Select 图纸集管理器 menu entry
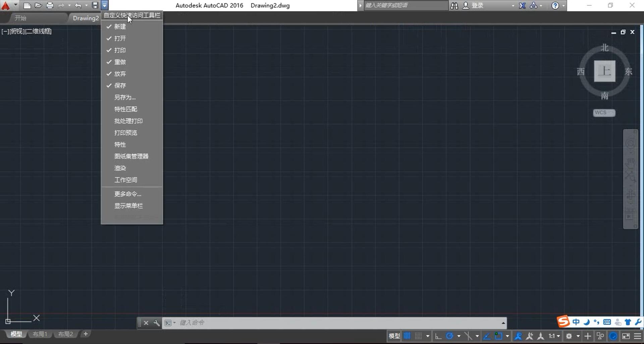Viewport: 644px width, 344px height. (x=132, y=156)
